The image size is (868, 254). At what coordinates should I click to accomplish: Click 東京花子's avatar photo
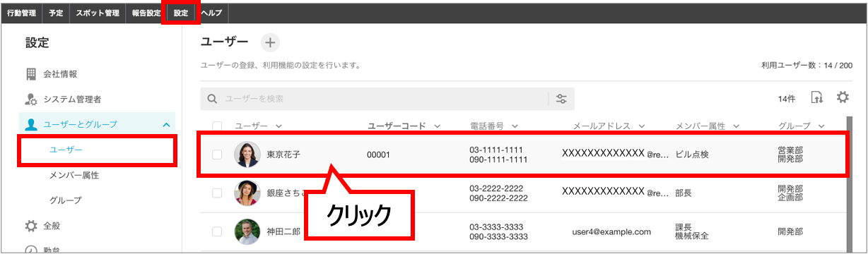(x=247, y=154)
